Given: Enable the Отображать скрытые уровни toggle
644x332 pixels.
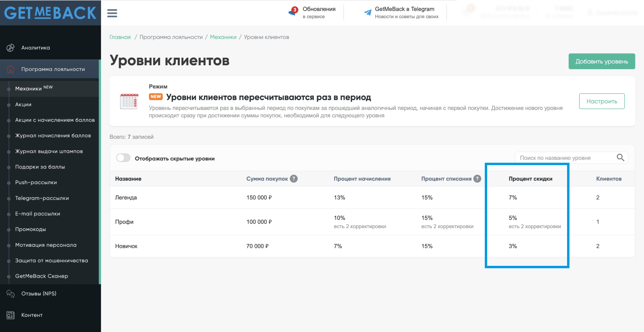Looking at the screenshot, I should pos(123,158).
